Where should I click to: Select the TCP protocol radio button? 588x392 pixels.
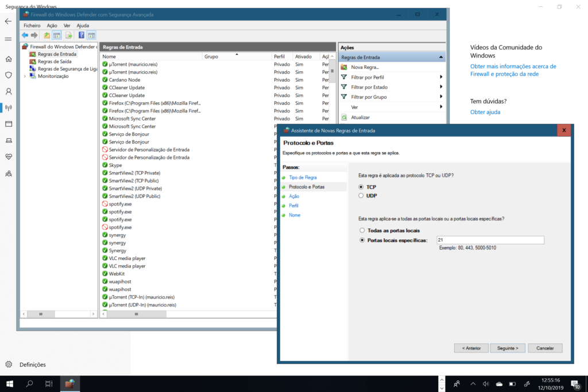[361, 187]
